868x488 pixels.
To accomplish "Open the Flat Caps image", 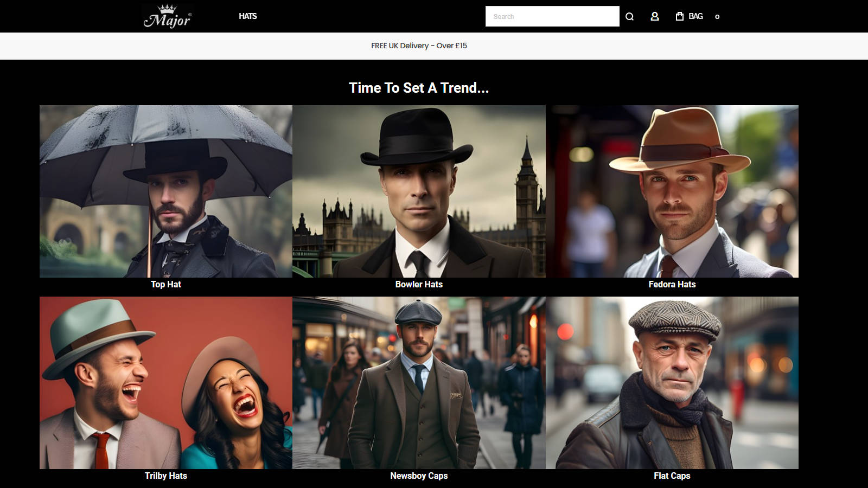I will pyautogui.click(x=672, y=383).
